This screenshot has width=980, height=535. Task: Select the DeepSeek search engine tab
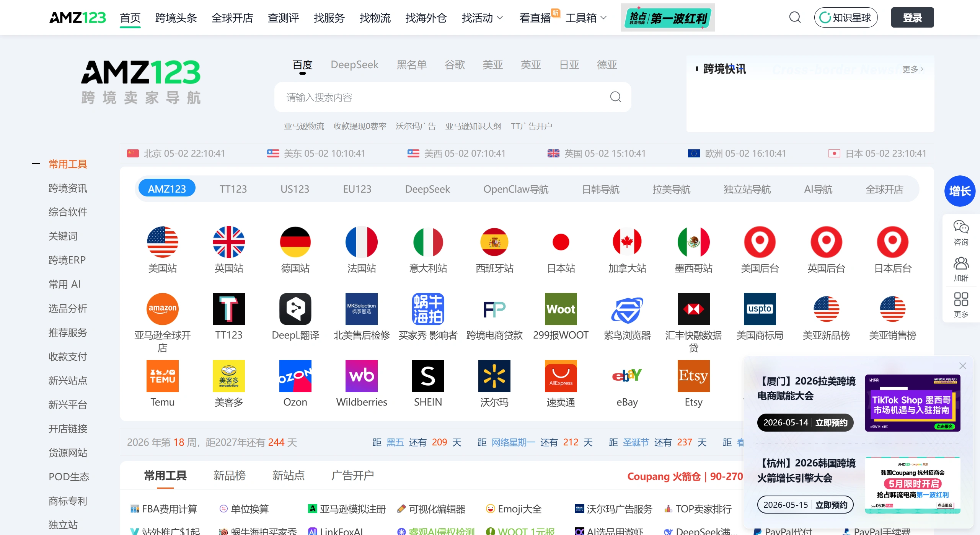354,65
